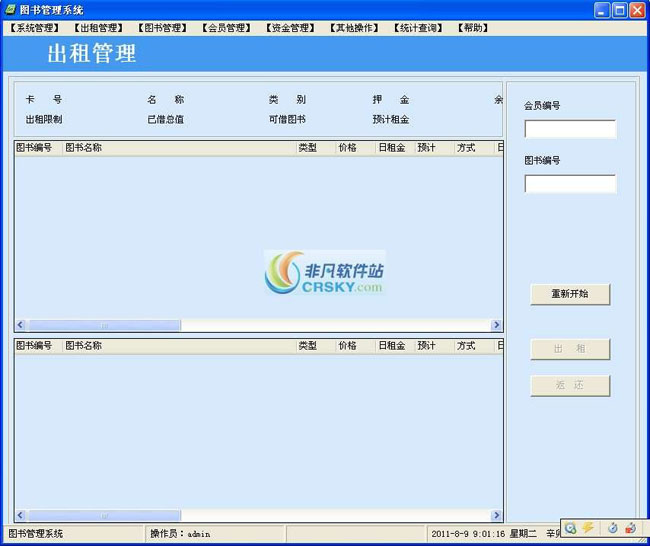Click the date and time in status bar
Image resolution: width=650 pixels, height=546 pixels.
[483, 534]
